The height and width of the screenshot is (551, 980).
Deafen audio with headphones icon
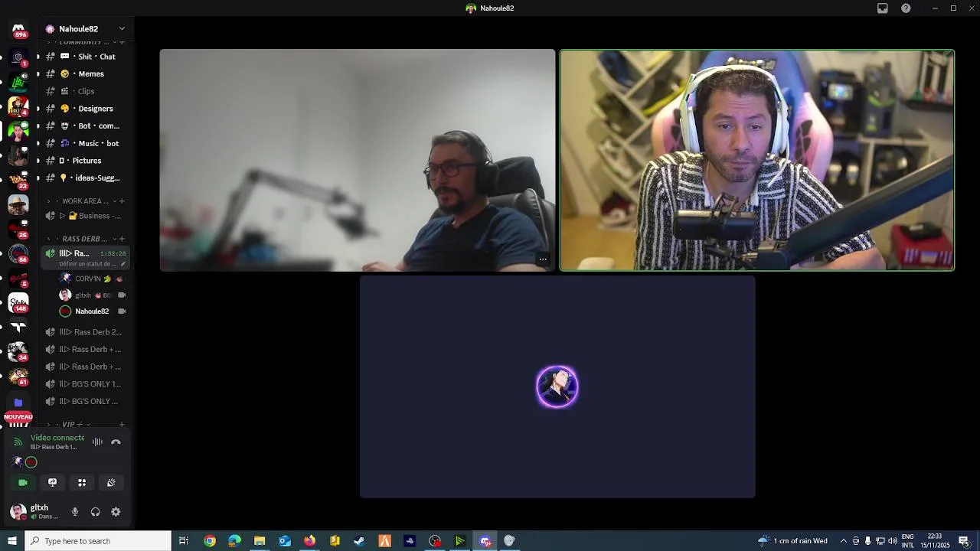[95, 512]
